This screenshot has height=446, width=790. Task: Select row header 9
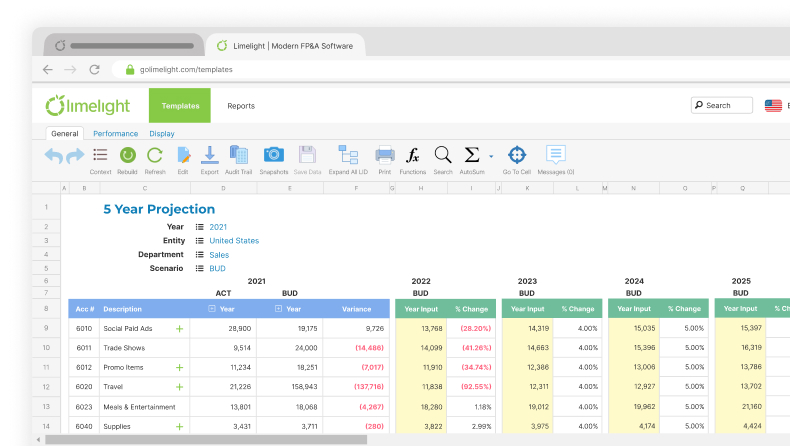46,328
